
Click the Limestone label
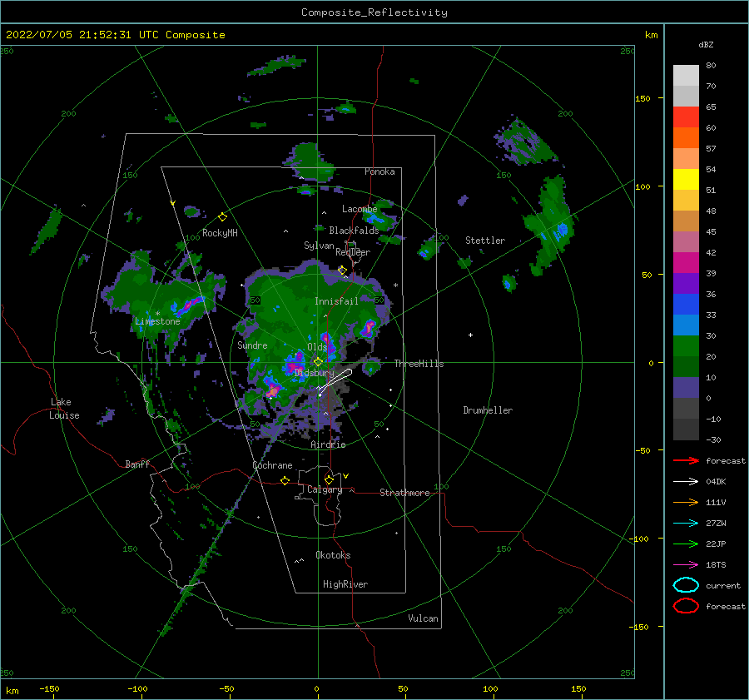coord(157,321)
